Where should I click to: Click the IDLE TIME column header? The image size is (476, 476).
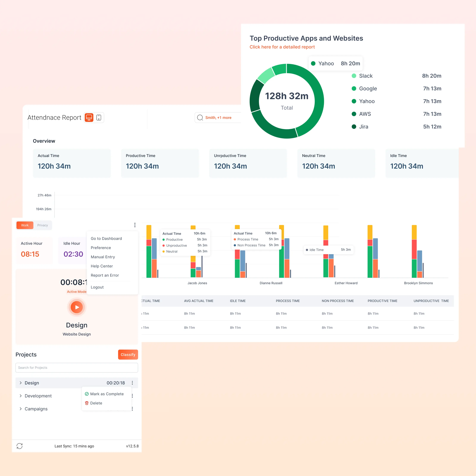click(x=238, y=301)
